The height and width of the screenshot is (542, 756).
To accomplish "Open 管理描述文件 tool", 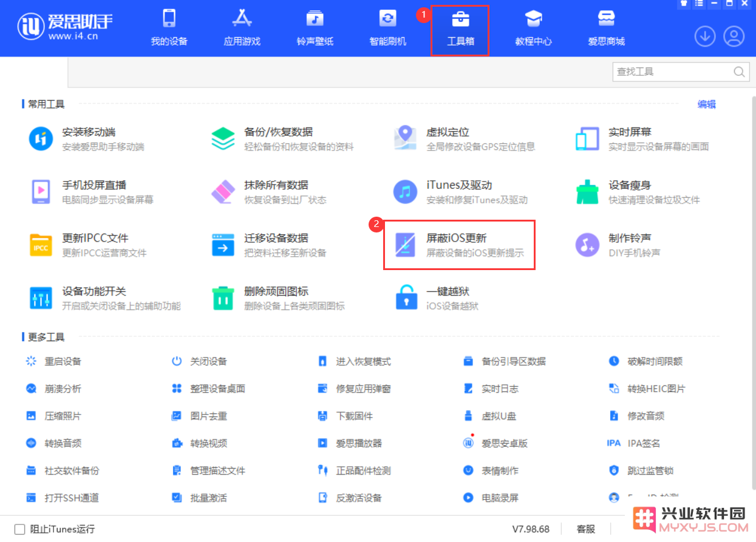I will (208, 470).
